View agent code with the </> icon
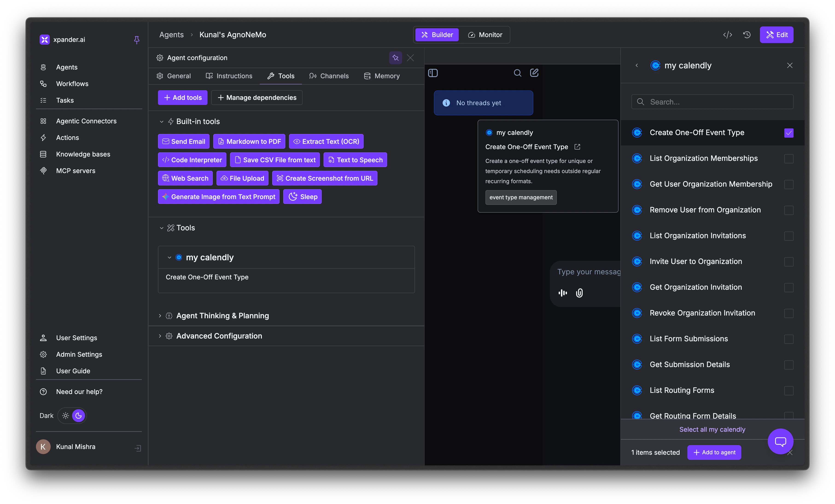 [727, 35]
